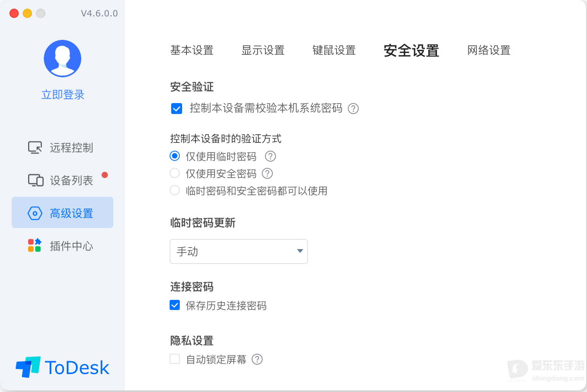Open the 临时密码更新 dropdown showing 手动
Screen dimensions: 587x392
(x=239, y=251)
